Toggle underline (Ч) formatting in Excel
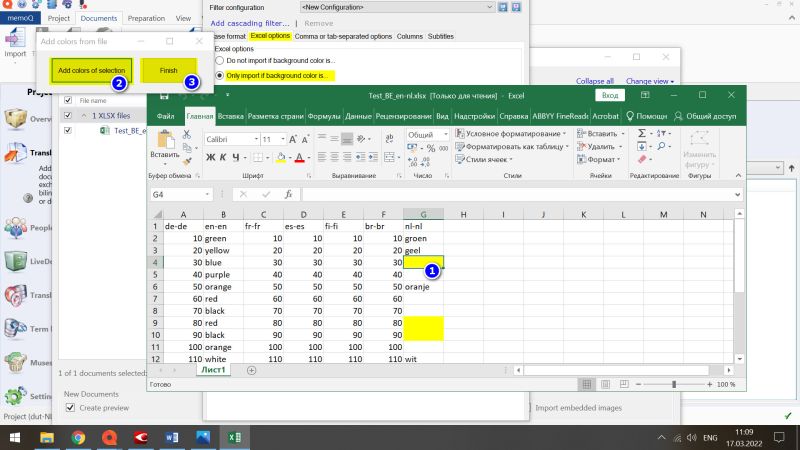Screen dimensions: 800x450 click(x=236, y=158)
